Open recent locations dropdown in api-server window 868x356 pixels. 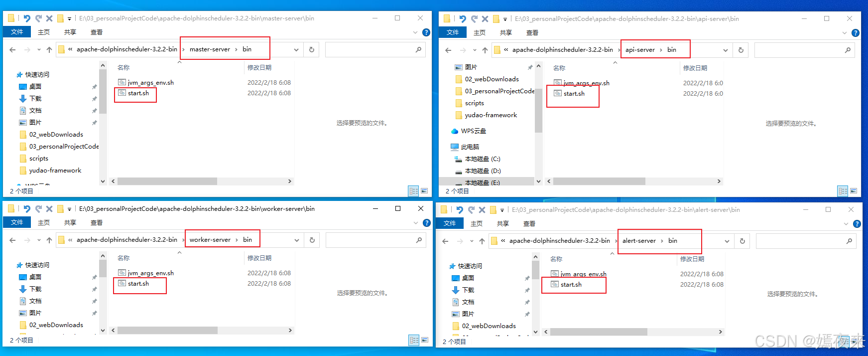(x=475, y=50)
